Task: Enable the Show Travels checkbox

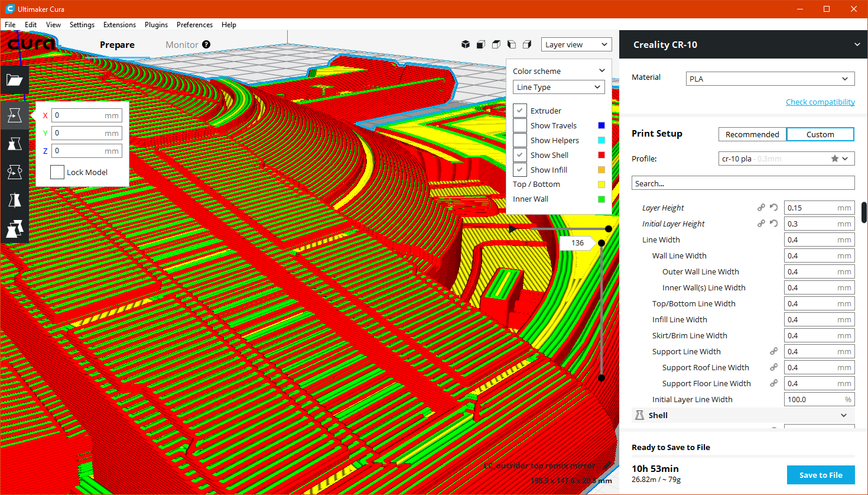Action: 520,125
